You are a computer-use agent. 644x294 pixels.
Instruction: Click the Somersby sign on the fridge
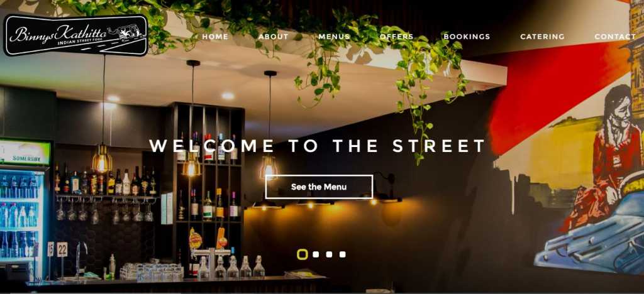tap(25, 158)
